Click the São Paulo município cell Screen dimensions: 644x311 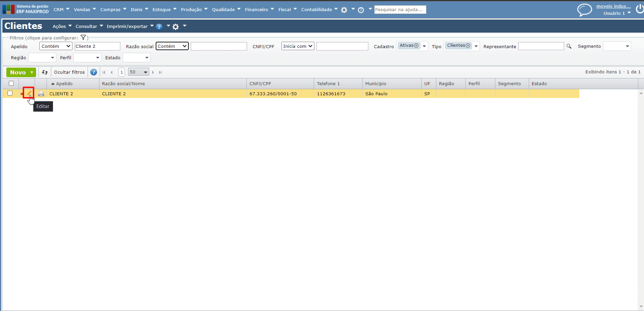click(x=376, y=94)
